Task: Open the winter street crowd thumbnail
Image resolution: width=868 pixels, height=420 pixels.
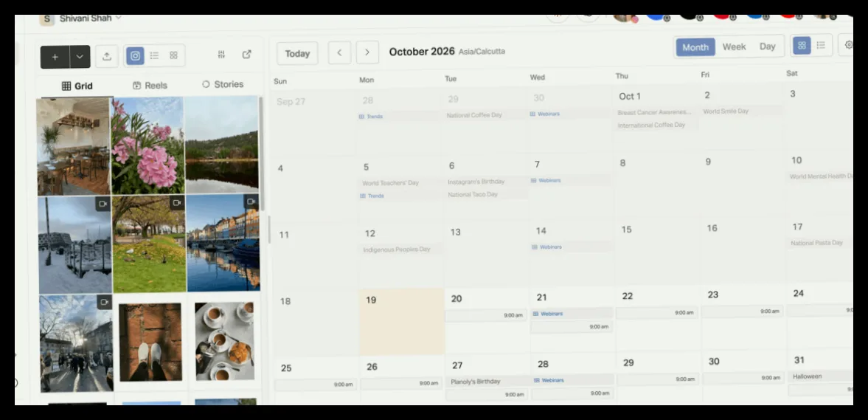Action: coord(77,343)
